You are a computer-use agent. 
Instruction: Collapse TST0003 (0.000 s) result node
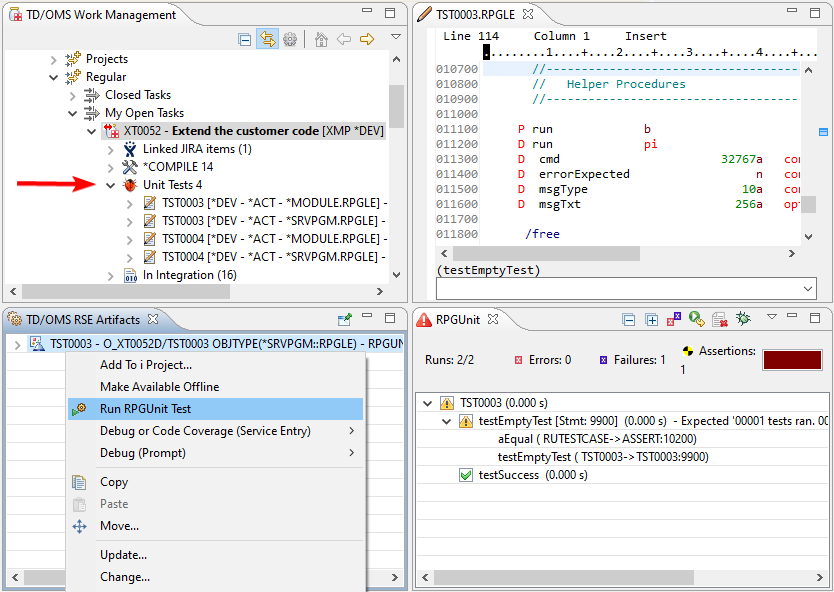pos(427,403)
